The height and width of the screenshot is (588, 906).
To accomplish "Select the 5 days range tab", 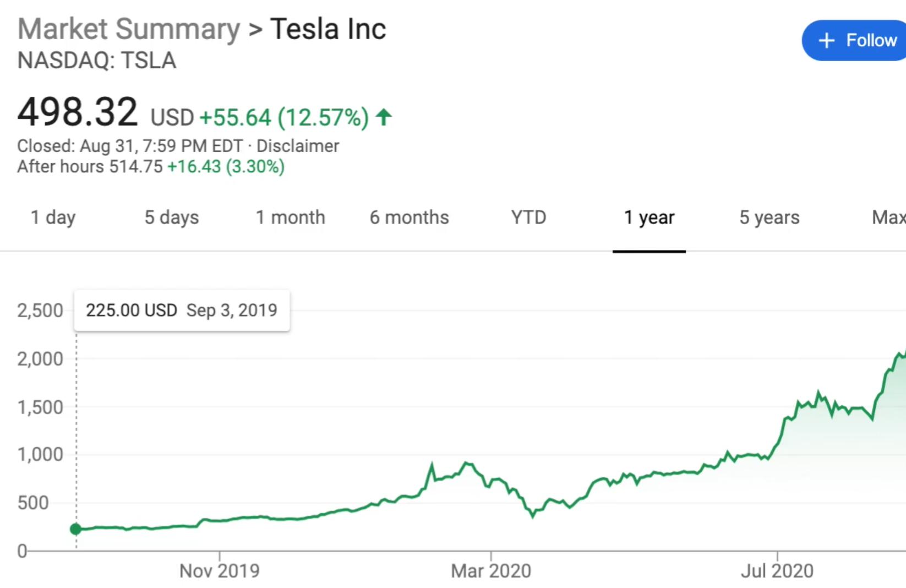I will (x=172, y=217).
